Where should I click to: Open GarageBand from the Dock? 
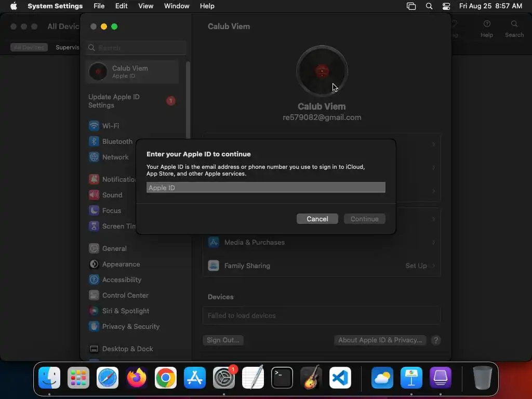311,378
